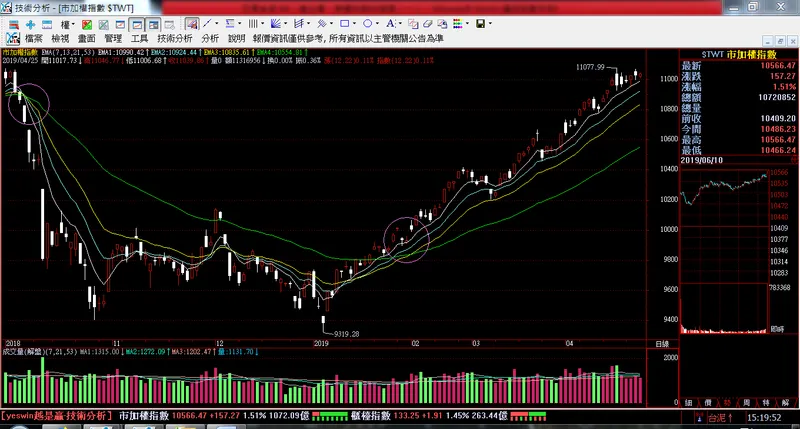Open the 分析 menu
The image size is (800, 429).
click(210, 38)
